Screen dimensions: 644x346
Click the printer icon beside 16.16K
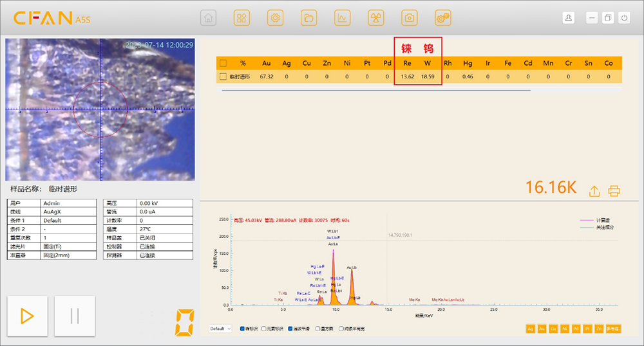(x=614, y=191)
